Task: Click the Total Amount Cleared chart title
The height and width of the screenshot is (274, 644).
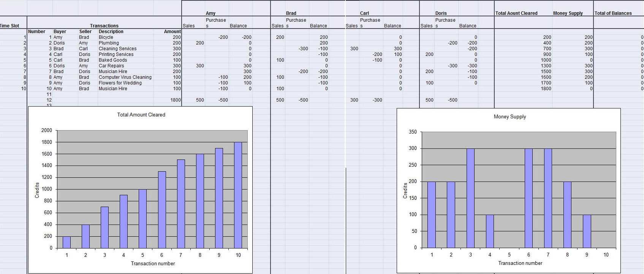Action: [141, 115]
